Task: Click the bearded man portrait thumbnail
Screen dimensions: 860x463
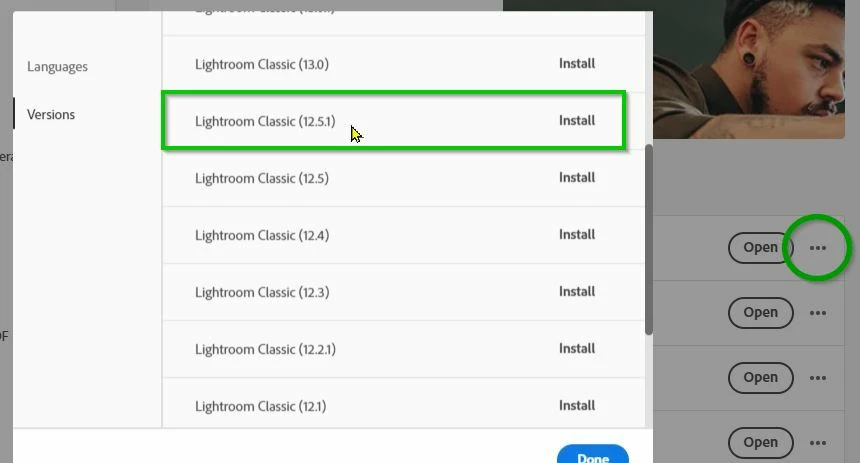Action: click(x=749, y=69)
